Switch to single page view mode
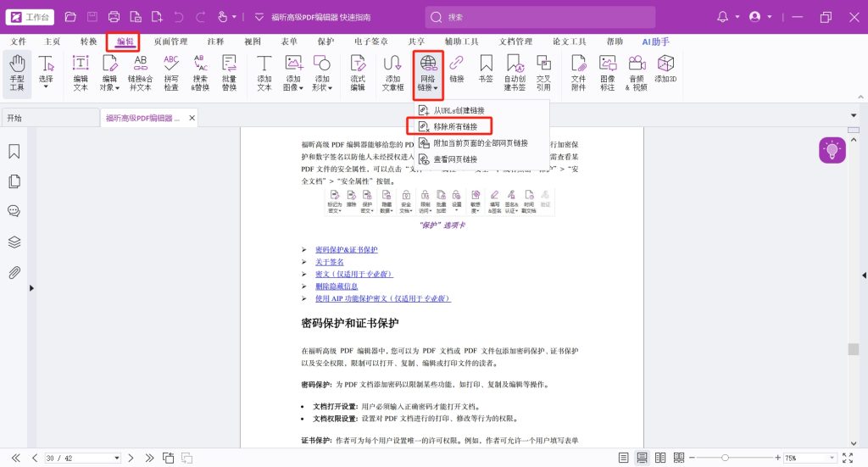Screen dimensions: 868x467 [624, 458]
